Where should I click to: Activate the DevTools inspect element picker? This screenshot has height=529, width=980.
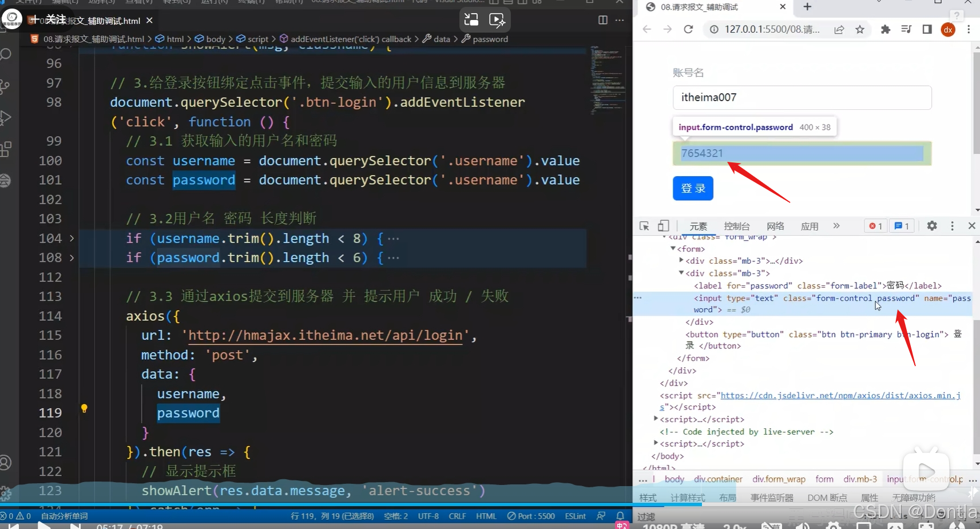644,226
